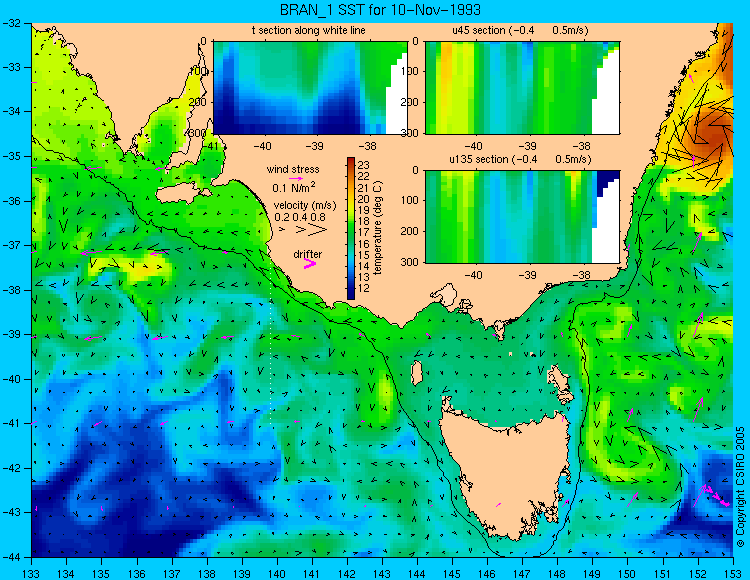Click the "12" value on the color bar
The height and width of the screenshot is (580, 750).
coord(364,288)
